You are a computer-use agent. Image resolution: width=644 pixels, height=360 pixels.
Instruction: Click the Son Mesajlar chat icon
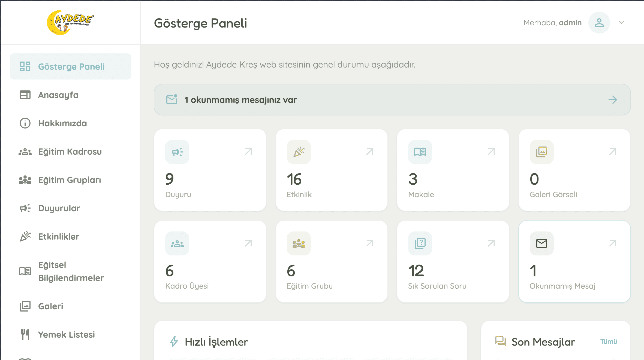click(x=501, y=341)
